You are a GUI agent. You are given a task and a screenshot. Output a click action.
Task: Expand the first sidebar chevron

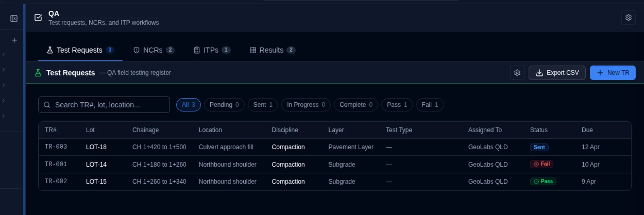3,54
